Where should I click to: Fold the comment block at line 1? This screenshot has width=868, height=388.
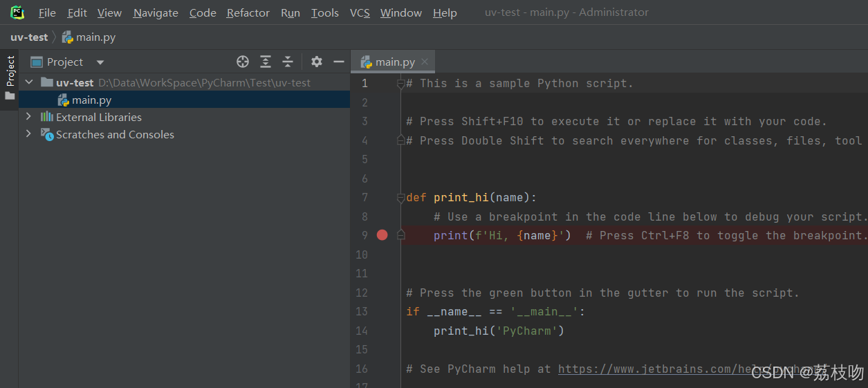point(400,84)
